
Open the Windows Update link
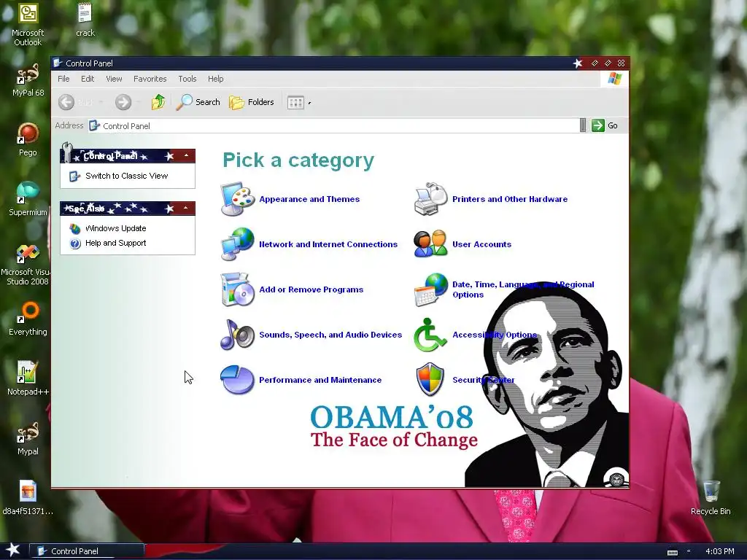(116, 228)
